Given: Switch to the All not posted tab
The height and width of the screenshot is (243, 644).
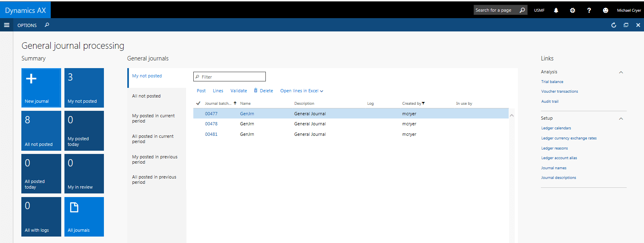Looking at the screenshot, I should (x=146, y=96).
